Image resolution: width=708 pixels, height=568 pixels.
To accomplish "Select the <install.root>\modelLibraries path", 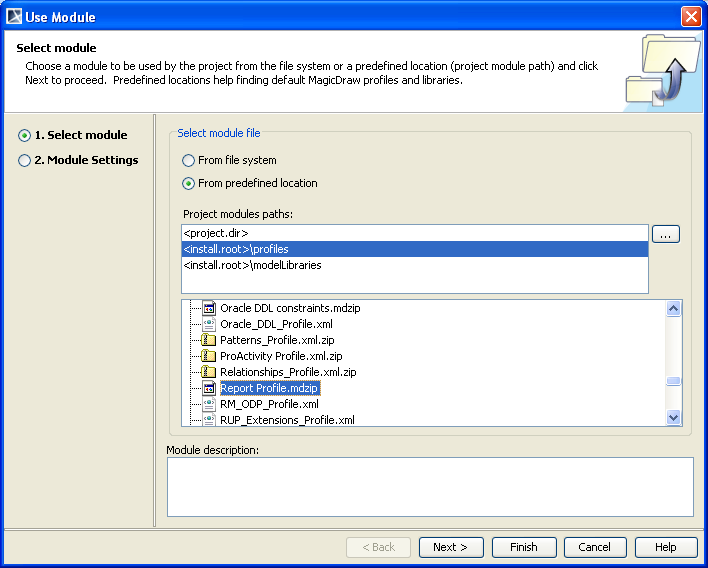I will [252, 265].
